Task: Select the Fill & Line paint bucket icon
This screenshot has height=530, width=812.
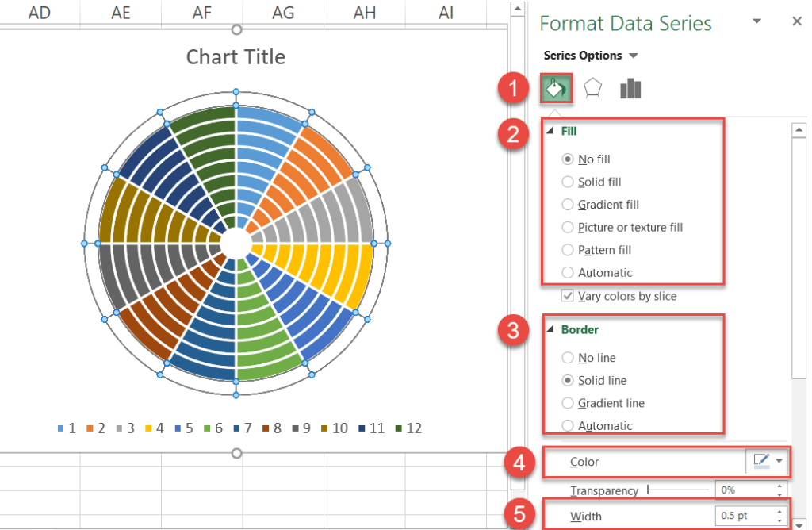Action: (x=555, y=88)
